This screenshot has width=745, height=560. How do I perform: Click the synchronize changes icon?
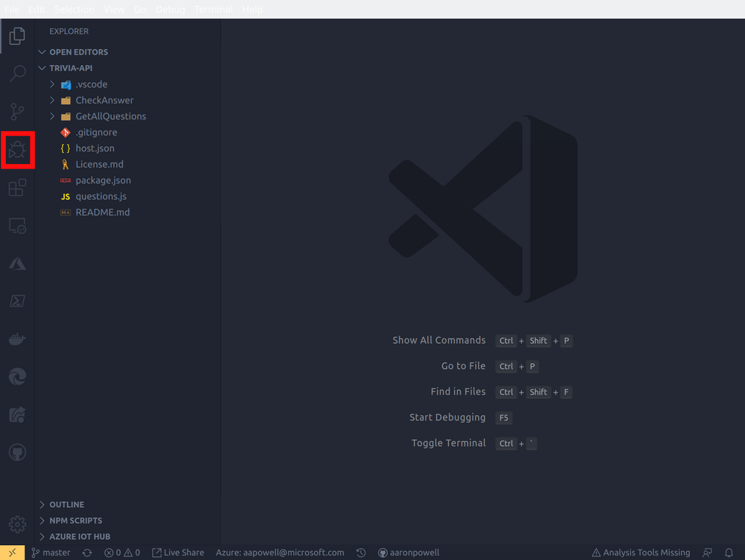tap(87, 553)
